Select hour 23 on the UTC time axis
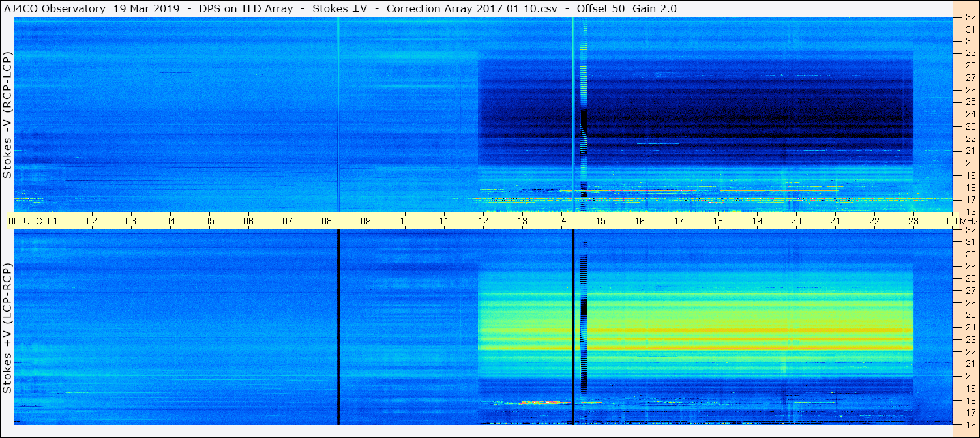 (913, 221)
